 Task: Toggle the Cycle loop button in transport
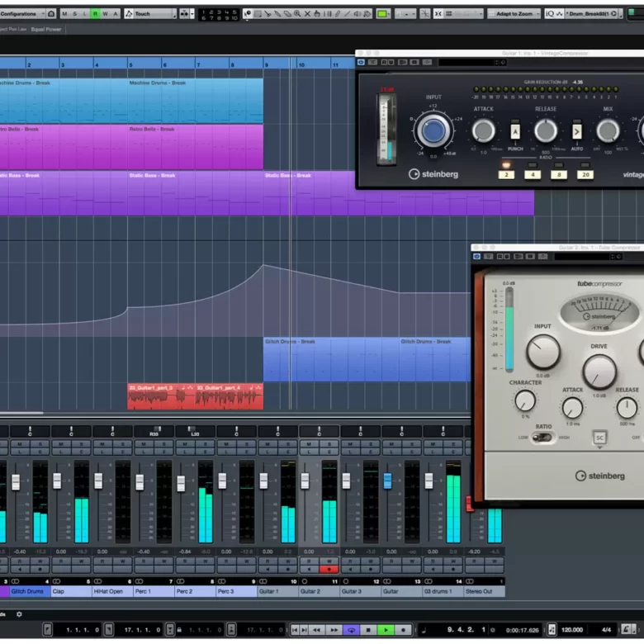[351, 630]
